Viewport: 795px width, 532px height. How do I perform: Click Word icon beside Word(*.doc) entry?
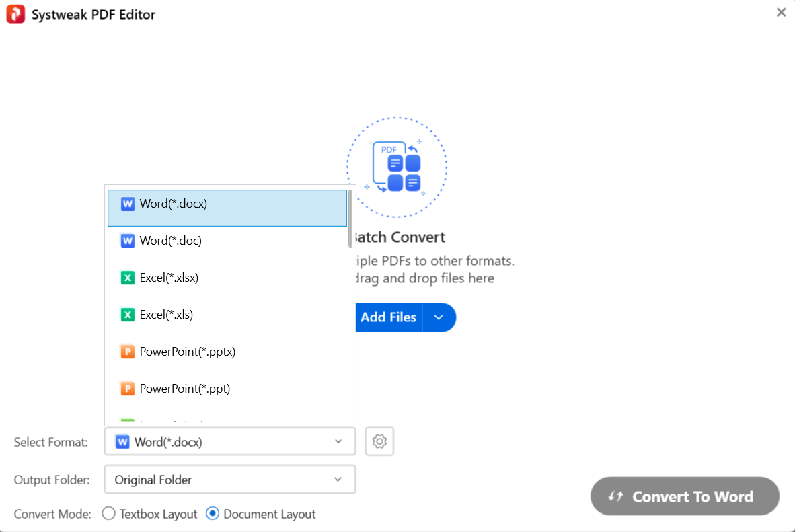tap(127, 240)
